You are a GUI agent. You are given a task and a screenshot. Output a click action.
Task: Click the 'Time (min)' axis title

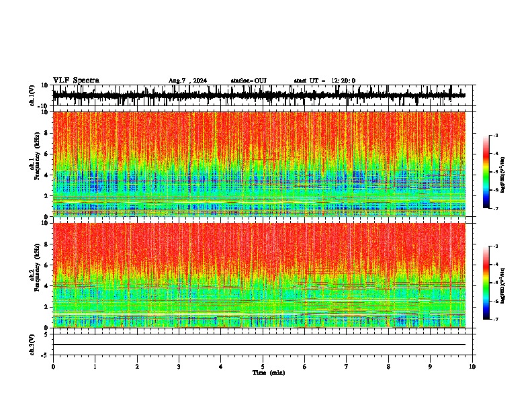click(x=269, y=373)
